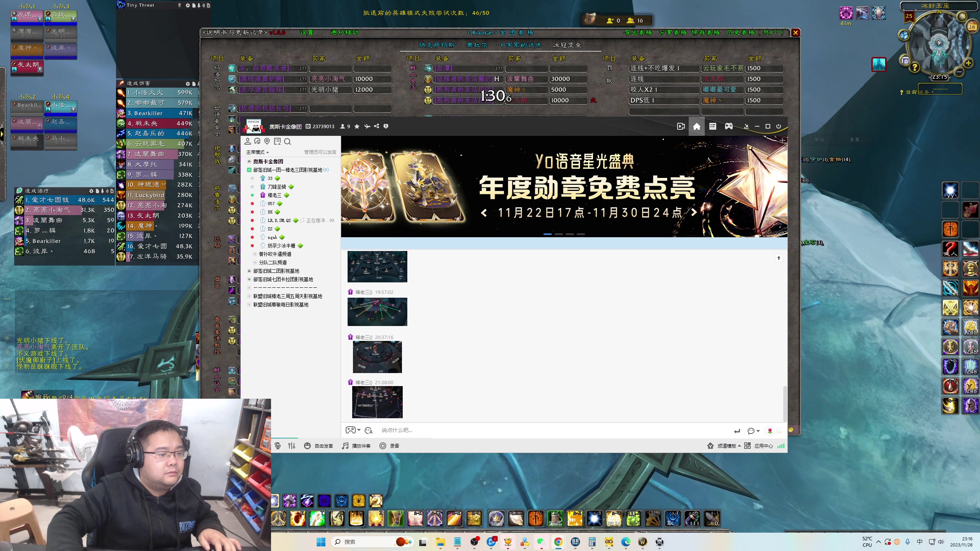
Task: Open the 主席模式 mode dropdown
Action: [x=258, y=152]
